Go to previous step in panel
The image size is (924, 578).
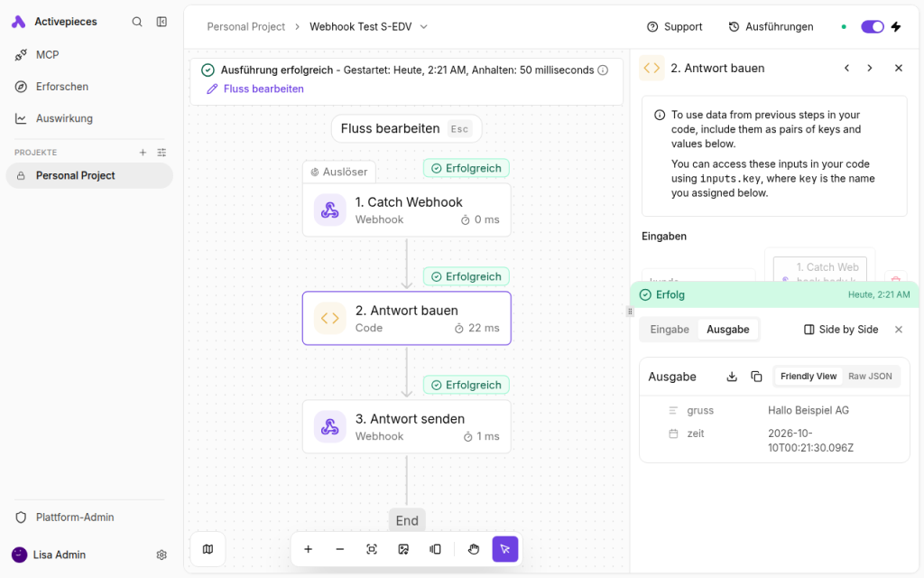pyautogui.click(x=846, y=69)
